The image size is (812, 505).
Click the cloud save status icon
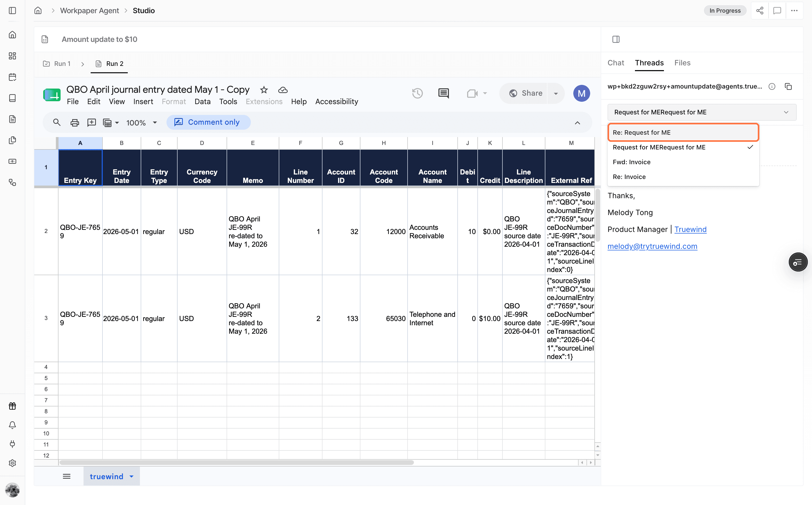283,90
